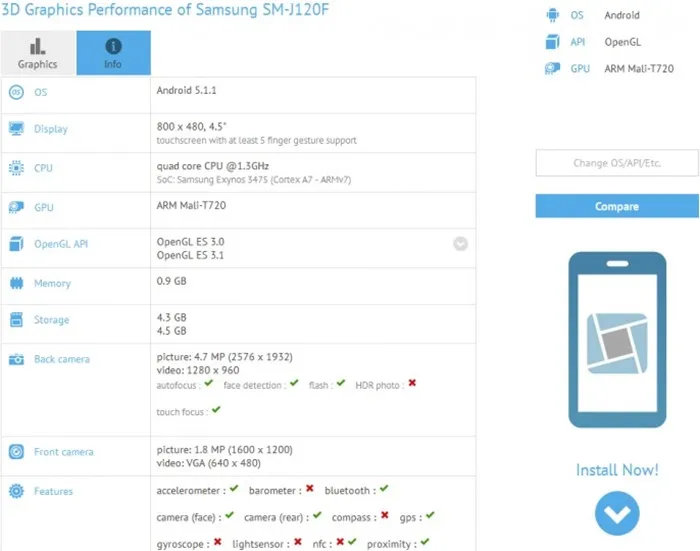Click the Display monitor icon
Screen dimensions: 700x551
click(x=17, y=129)
